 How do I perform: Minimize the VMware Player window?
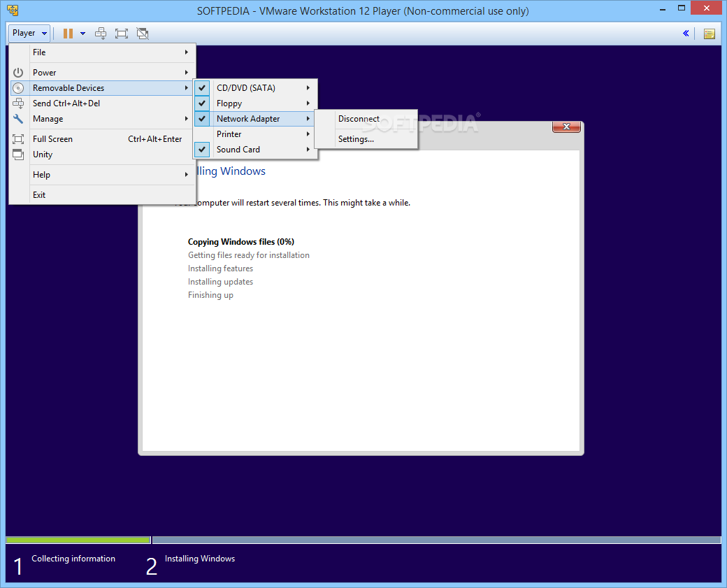(x=663, y=9)
